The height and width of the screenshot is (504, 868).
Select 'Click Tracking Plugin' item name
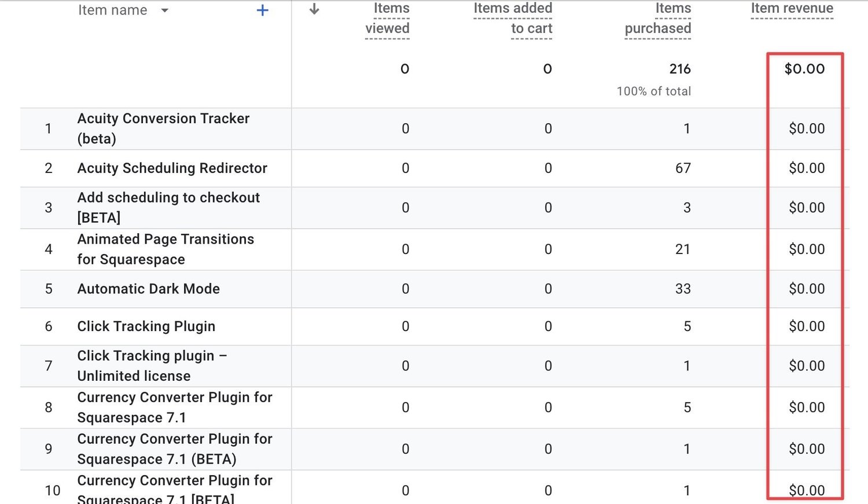click(146, 326)
